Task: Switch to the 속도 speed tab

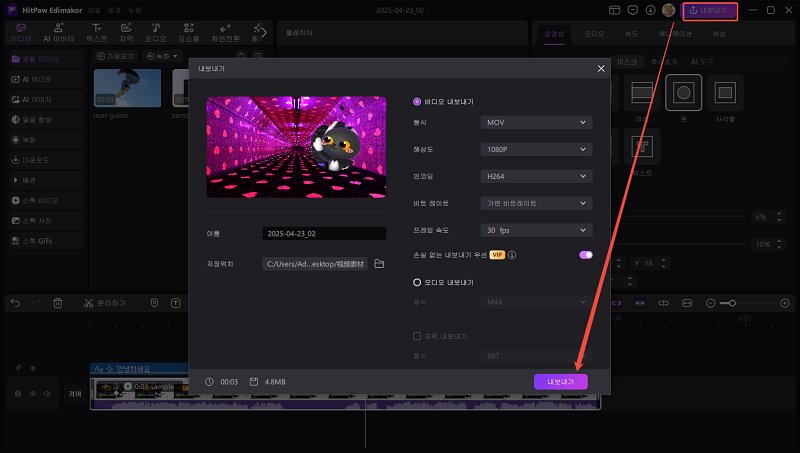Action: pyautogui.click(x=632, y=34)
